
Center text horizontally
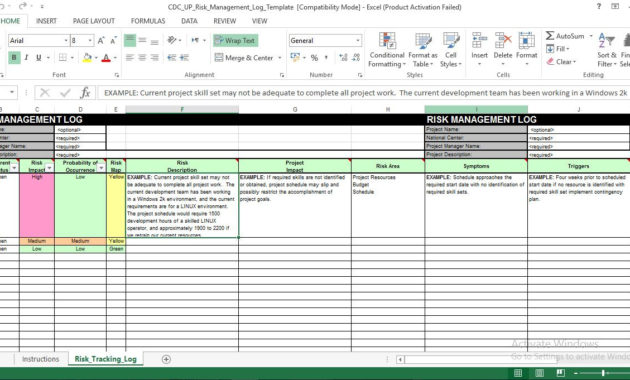click(x=142, y=57)
